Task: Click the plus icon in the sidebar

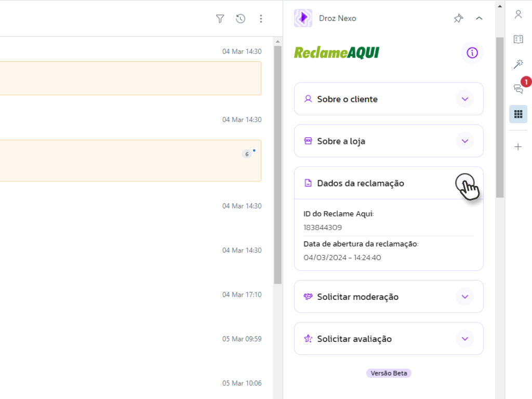Action: point(518,146)
